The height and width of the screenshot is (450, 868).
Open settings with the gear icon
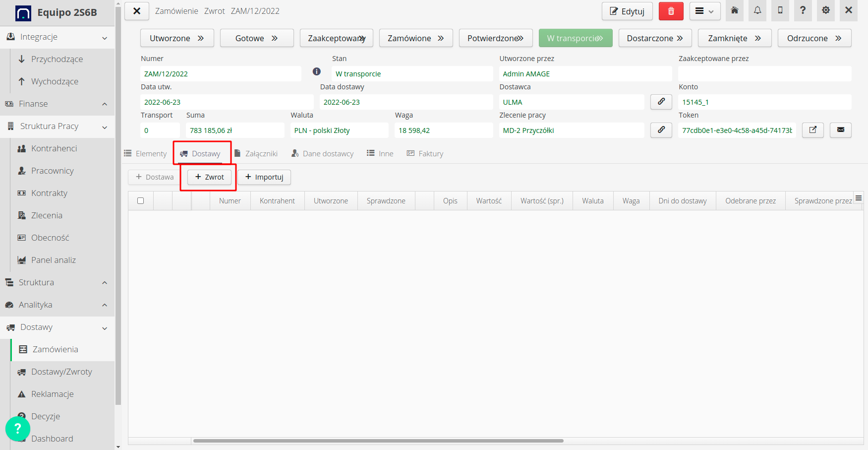click(825, 10)
